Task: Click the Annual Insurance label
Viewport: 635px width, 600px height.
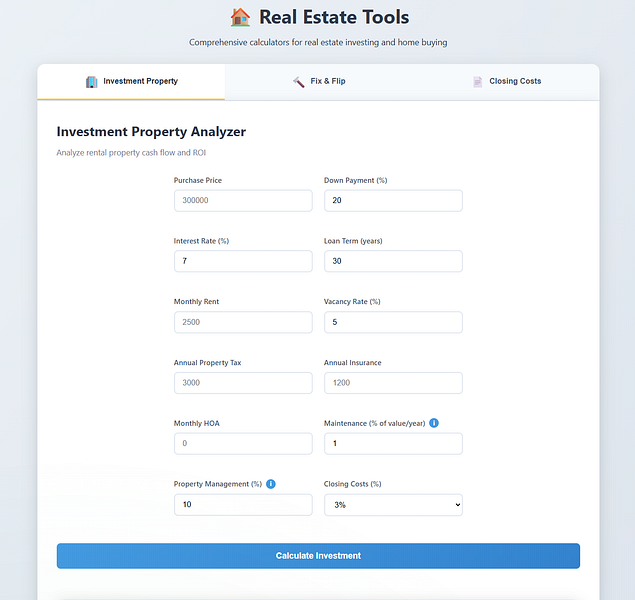Action: click(x=353, y=363)
